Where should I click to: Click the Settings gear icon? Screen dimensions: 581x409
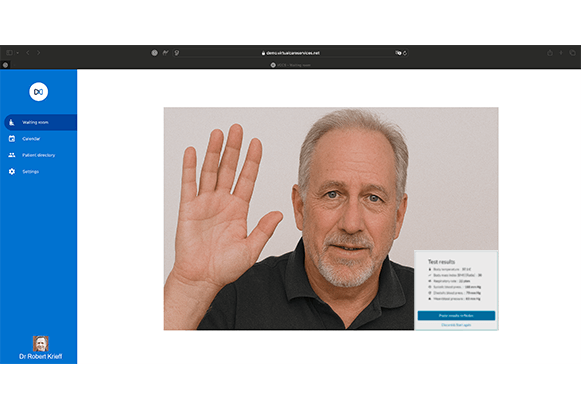coord(12,172)
